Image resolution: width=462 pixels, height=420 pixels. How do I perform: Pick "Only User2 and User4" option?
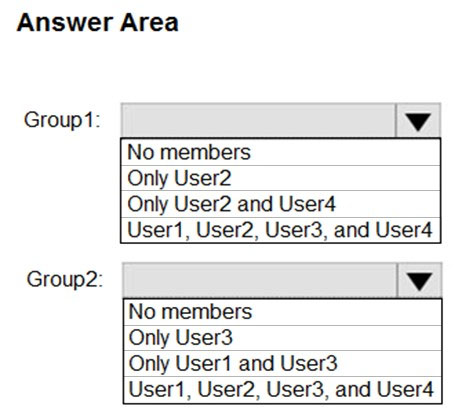click(x=281, y=204)
